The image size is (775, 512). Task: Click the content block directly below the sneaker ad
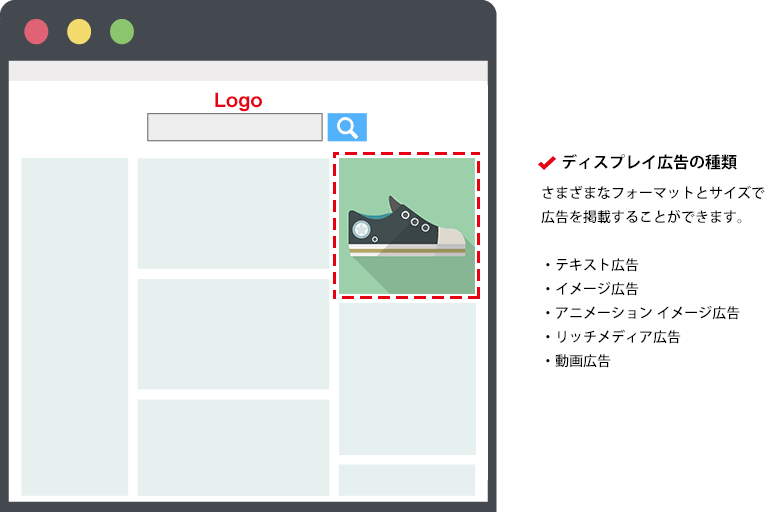point(406,378)
